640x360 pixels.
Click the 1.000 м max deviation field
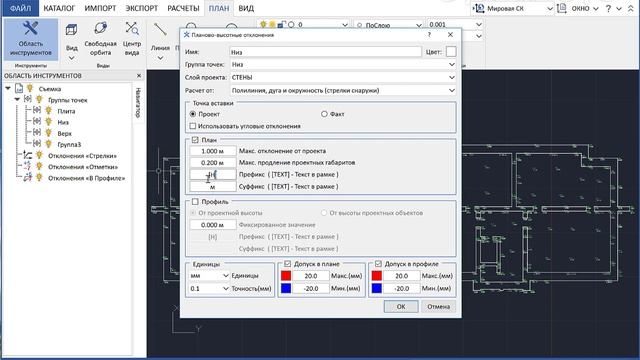pos(213,151)
